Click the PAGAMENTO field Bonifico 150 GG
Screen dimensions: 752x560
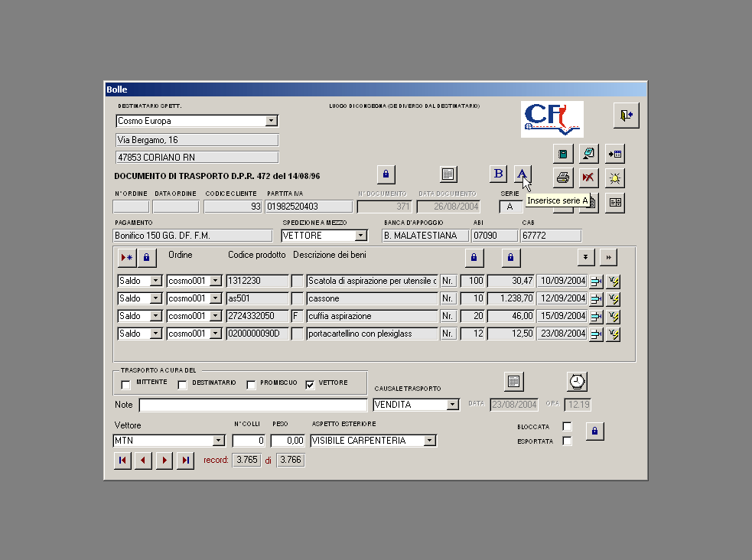tap(193, 236)
